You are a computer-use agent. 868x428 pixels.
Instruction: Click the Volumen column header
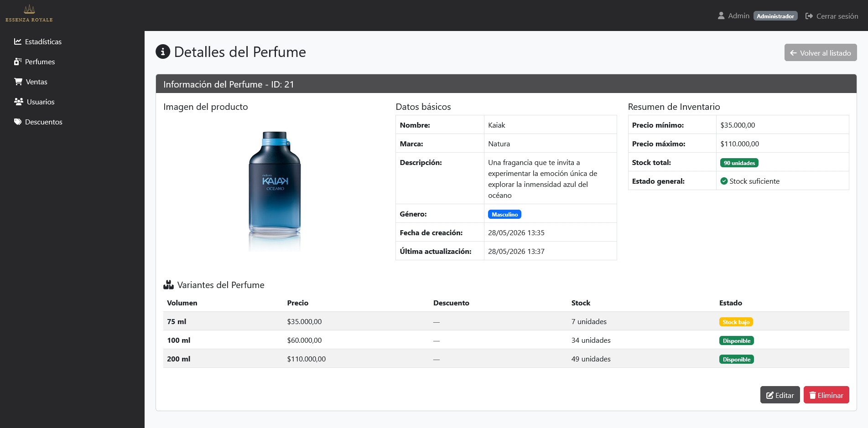[x=182, y=303]
